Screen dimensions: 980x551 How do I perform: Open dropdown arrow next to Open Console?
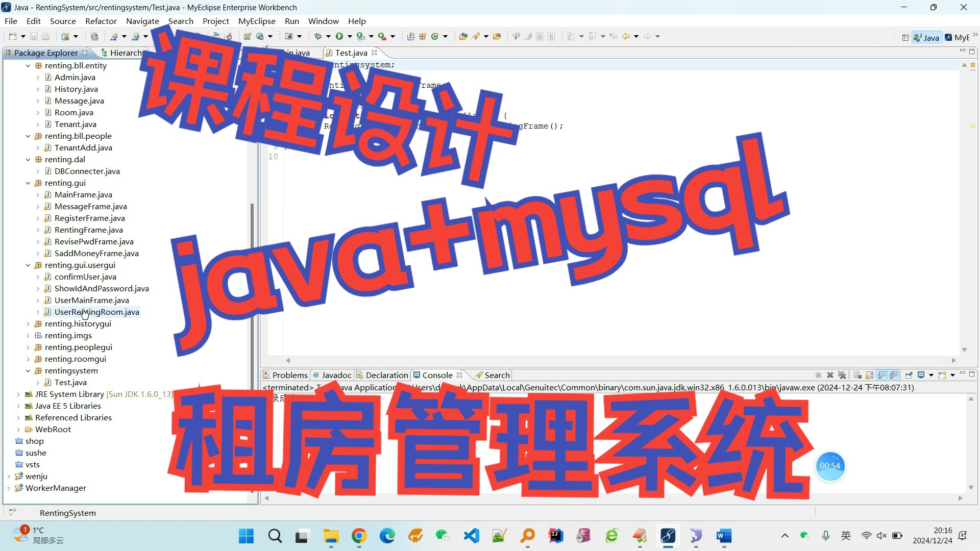tap(952, 375)
